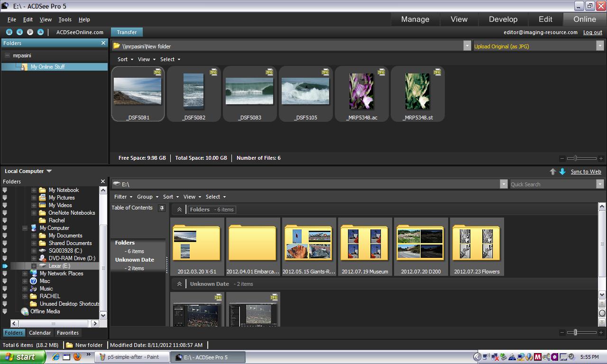
Task: Click the blue Back arrow navigation icon
Action: click(x=19, y=32)
